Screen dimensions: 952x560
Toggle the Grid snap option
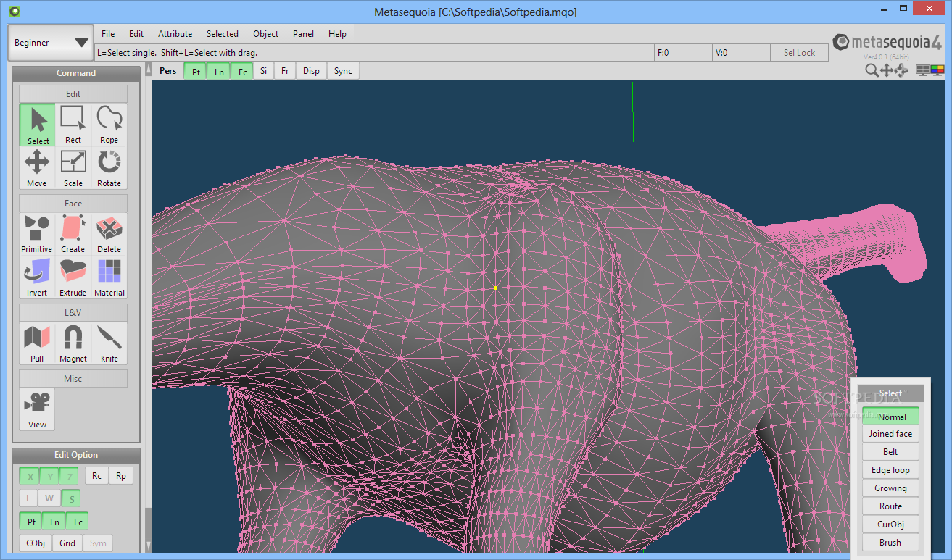pos(67,543)
